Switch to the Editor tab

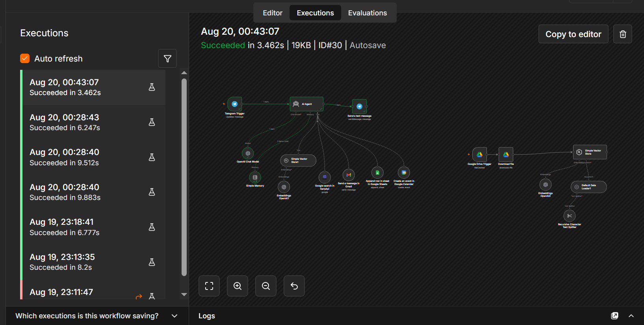pos(273,13)
